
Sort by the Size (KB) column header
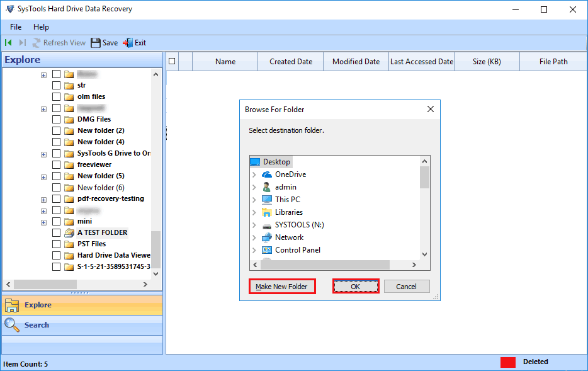point(487,62)
